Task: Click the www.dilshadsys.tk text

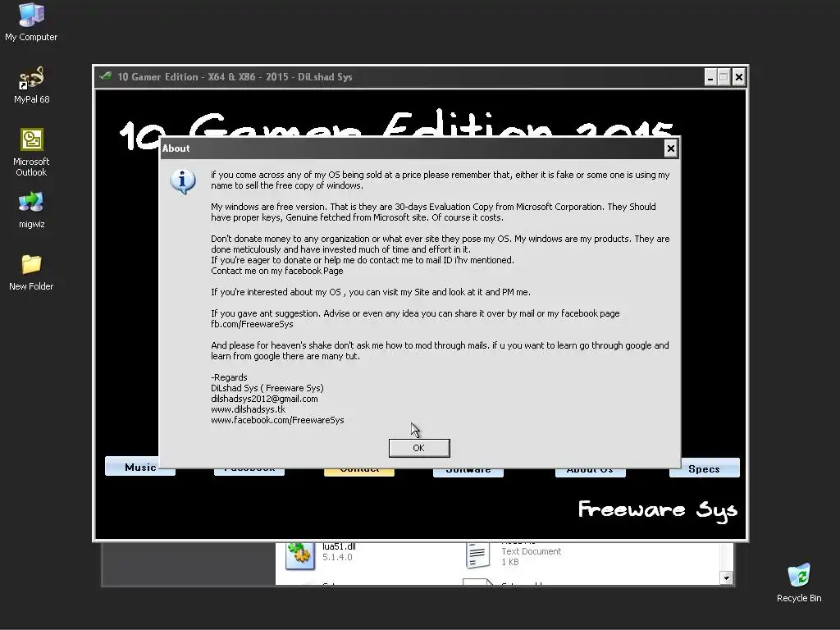Action: [x=248, y=409]
